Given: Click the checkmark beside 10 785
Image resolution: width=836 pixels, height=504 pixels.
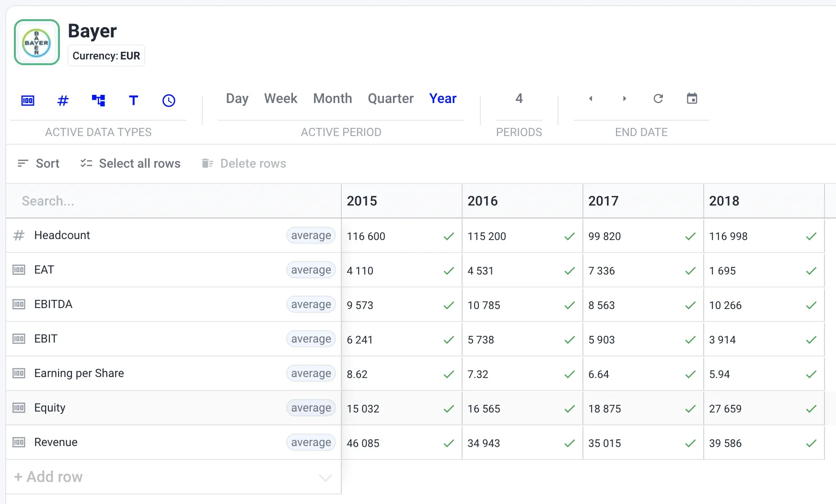Looking at the screenshot, I should (569, 305).
